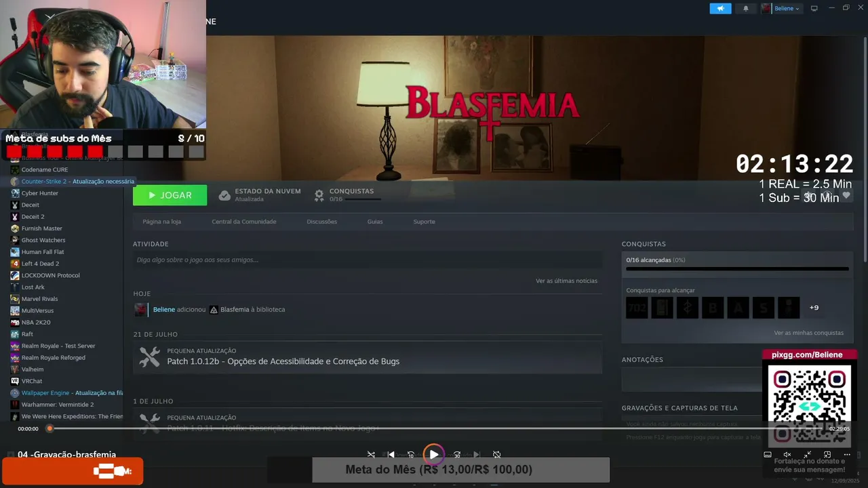Open the Blasfemia link in activity feed
This screenshot has height=488, width=868.
click(235, 310)
